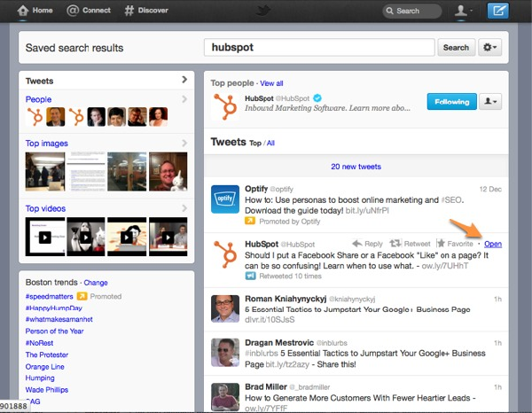Click Brad Miller's avatar
The image size is (532, 413).
(x=225, y=397)
